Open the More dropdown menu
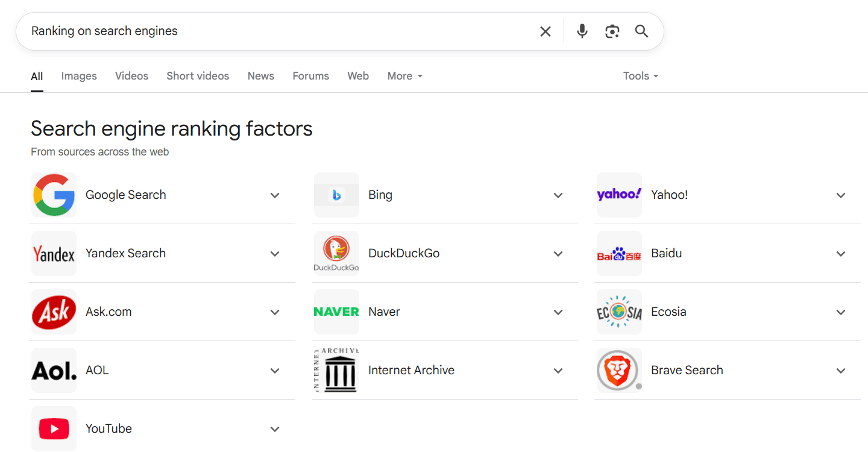Screen dimensions: 868x452 pyautogui.click(x=405, y=76)
